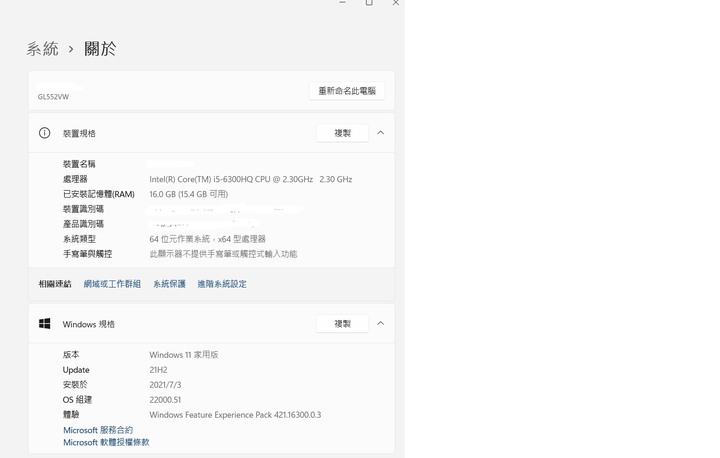The width and height of the screenshot is (720, 458).
Task: Click the Windows logo icon
Action: tap(45, 324)
